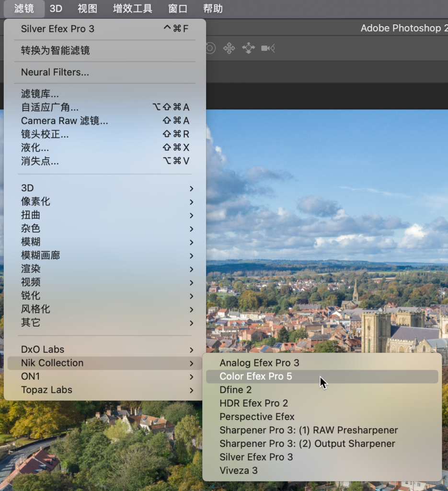Expand the 锐化 submenu

tap(105, 295)
